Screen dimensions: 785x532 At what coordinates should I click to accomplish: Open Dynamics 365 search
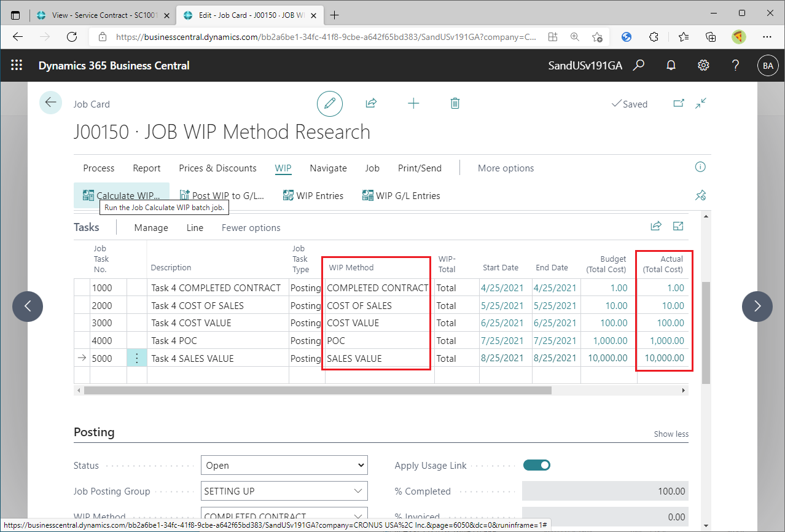(x=638, y=66)
